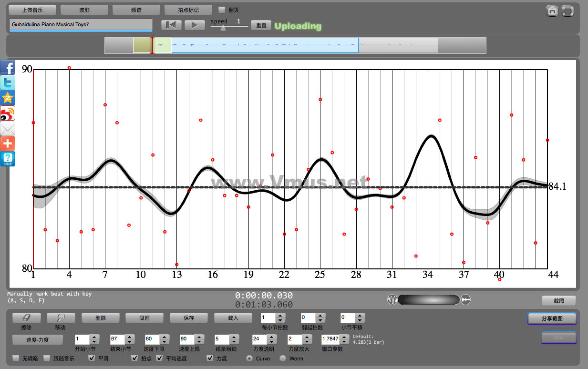Click the 速度上限 stepper arrows
The height and width of the screenshot is (369, 588).
(199, 339)
